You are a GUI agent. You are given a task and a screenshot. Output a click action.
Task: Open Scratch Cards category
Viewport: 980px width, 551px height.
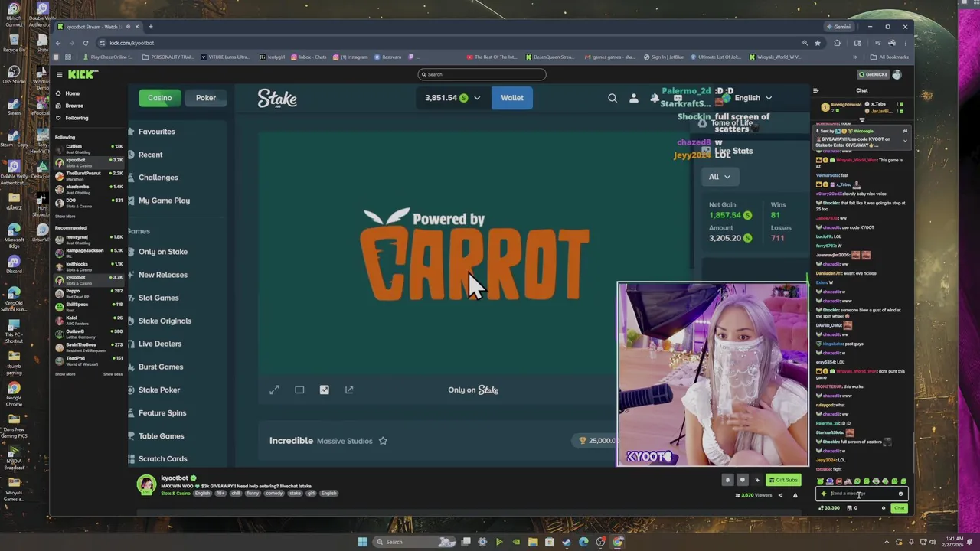(x=162, y=458)
